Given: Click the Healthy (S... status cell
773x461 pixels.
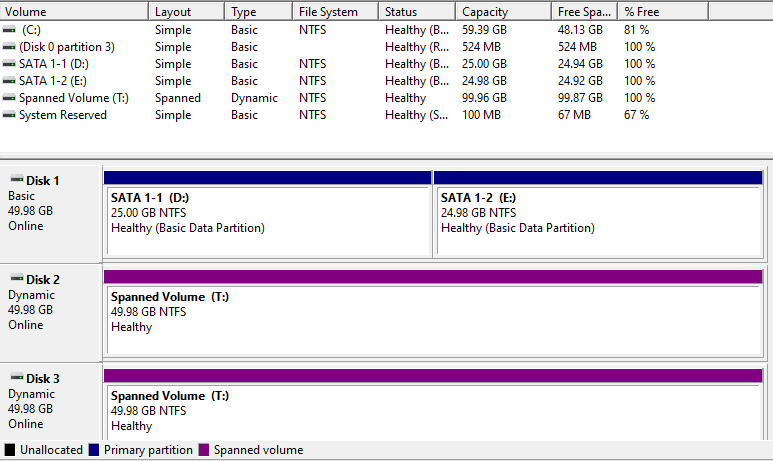Looking at the screenshot, I should point(417,115).
